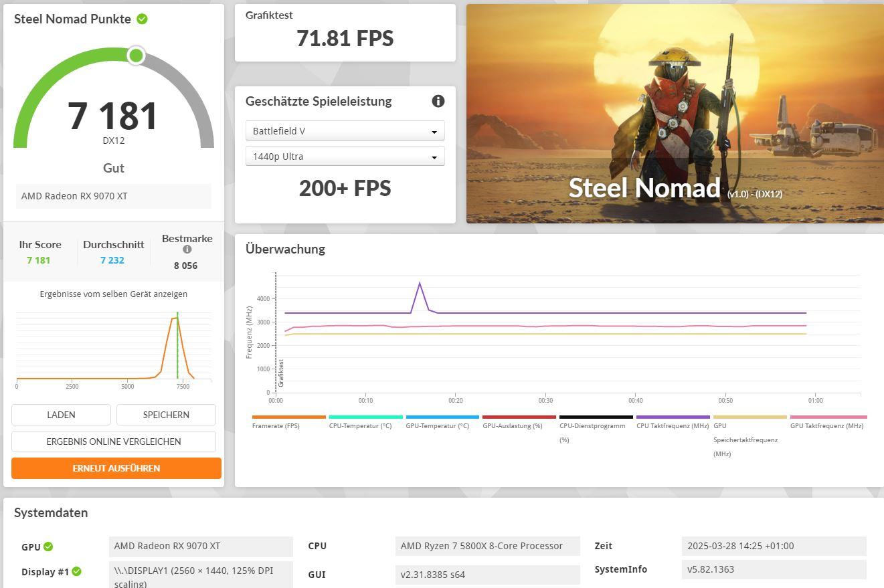Click the green checkmark beside Steel Nomad Punkte
The image size is (884, 588).
[x=142, y=19]
